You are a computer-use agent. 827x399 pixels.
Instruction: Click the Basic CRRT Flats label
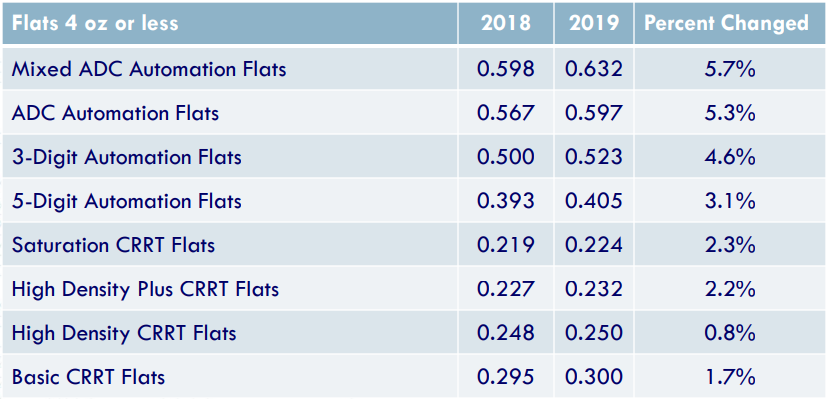(88, 377)
